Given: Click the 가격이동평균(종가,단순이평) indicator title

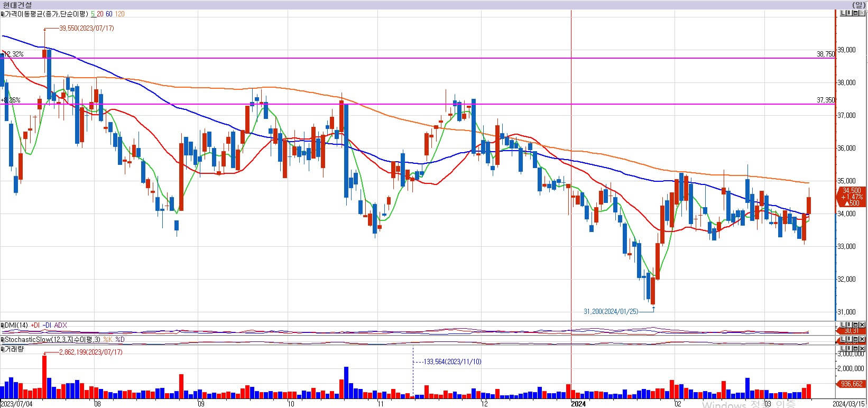Looking at the screenshot, I should coord(47,14).
